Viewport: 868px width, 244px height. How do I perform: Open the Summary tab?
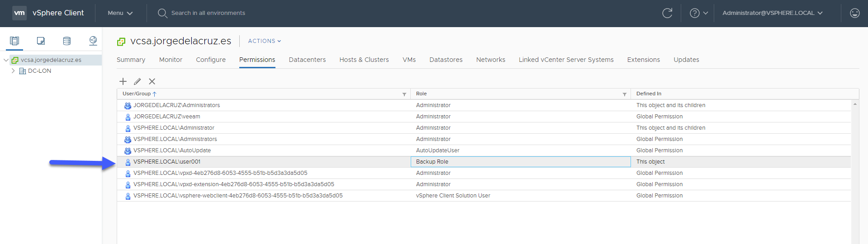(131, 60)
